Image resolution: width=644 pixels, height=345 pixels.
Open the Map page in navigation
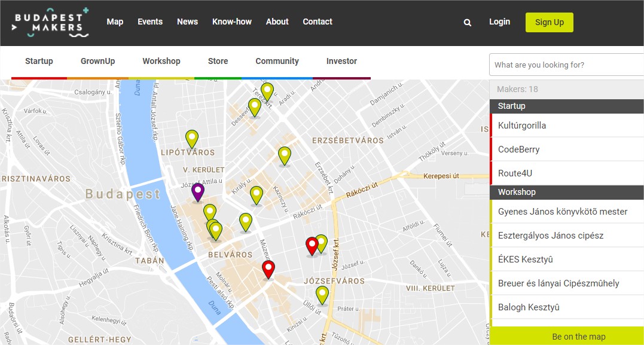[x=115, y=22]
